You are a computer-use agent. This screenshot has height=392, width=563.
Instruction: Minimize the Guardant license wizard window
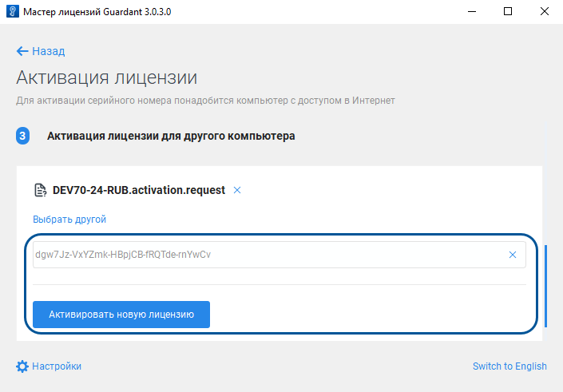click(470, 12)
